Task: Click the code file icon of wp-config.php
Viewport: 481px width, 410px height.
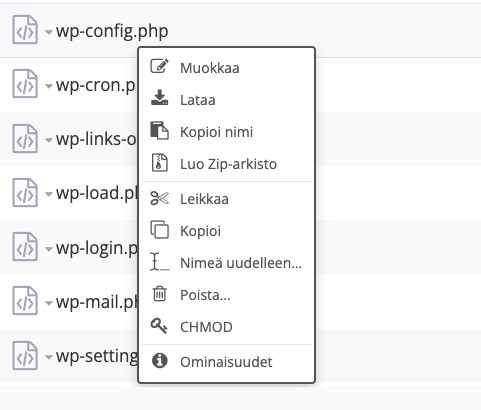Action: click(25, 30)
